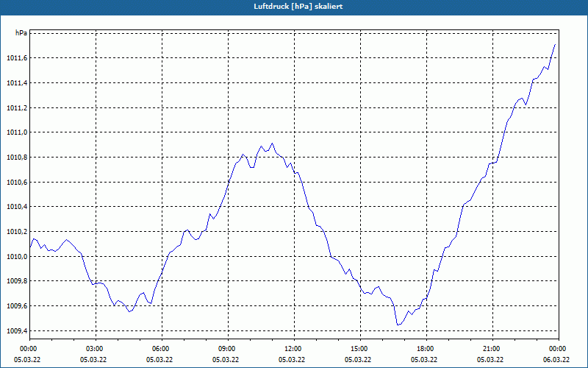Click the '06:00' time label on the x-axis
The image size is (588, 368).
click(x=159, y=349)
